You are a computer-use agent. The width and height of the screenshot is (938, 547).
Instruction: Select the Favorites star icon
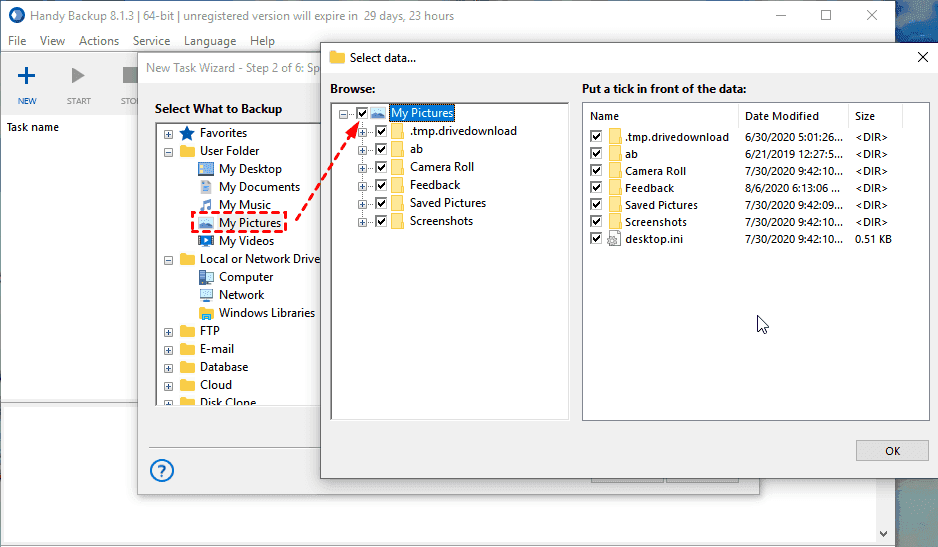point(187,133)
